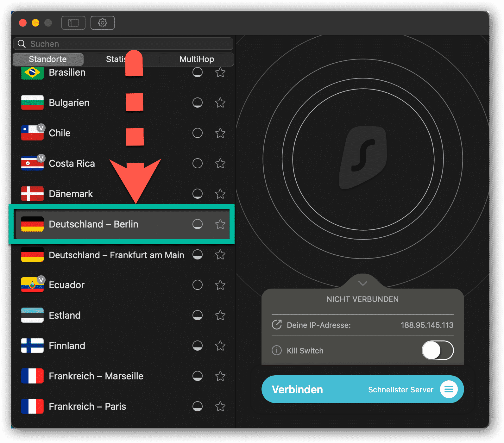Minimize window with the yellow button

(x=35, y=23)
